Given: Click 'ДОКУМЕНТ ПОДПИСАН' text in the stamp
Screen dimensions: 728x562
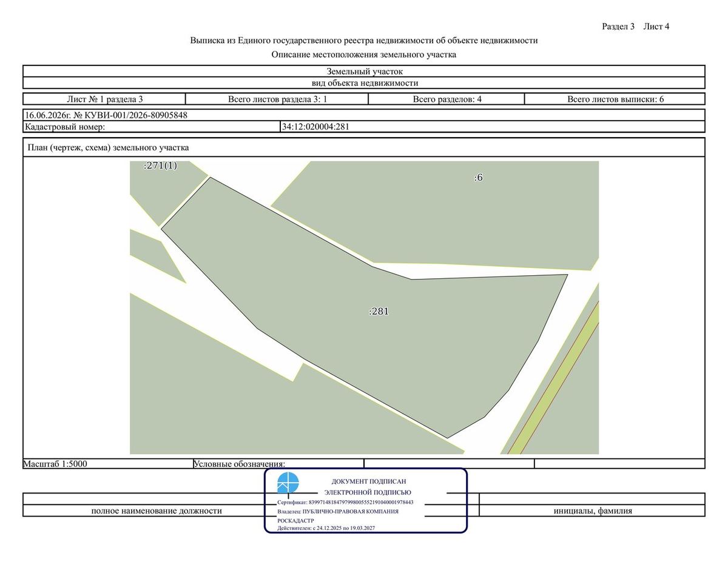Looking at the screenshot, I should pyautogui.click(x=369, y=481).
